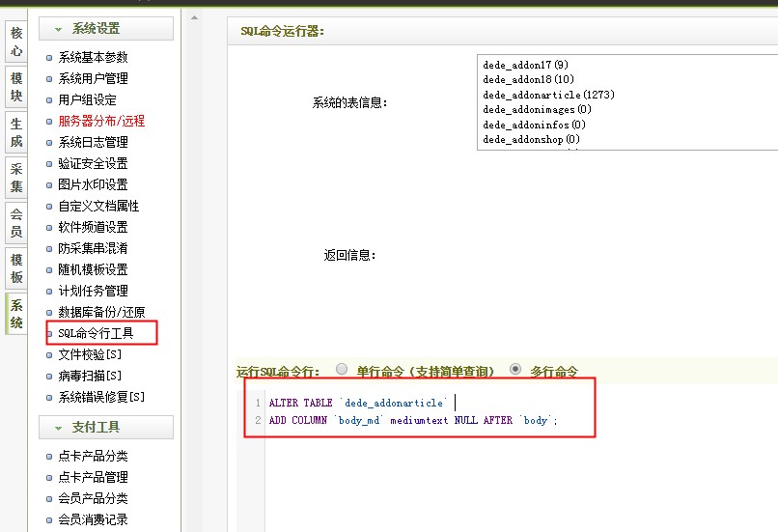Collapse the 支付工具 section header
Viewport: 778px width, 532px height.
(105, 427)
